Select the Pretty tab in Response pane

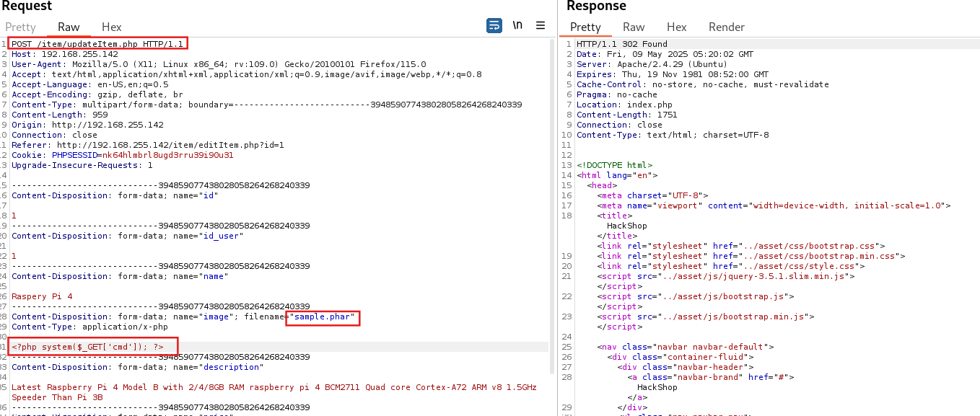coord(585,27)
